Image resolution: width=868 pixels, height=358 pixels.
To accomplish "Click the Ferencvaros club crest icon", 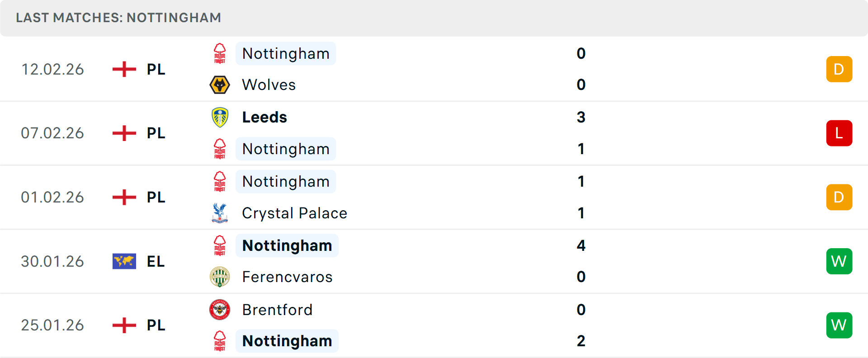I will pyautogui.click(x=220, y=277).
